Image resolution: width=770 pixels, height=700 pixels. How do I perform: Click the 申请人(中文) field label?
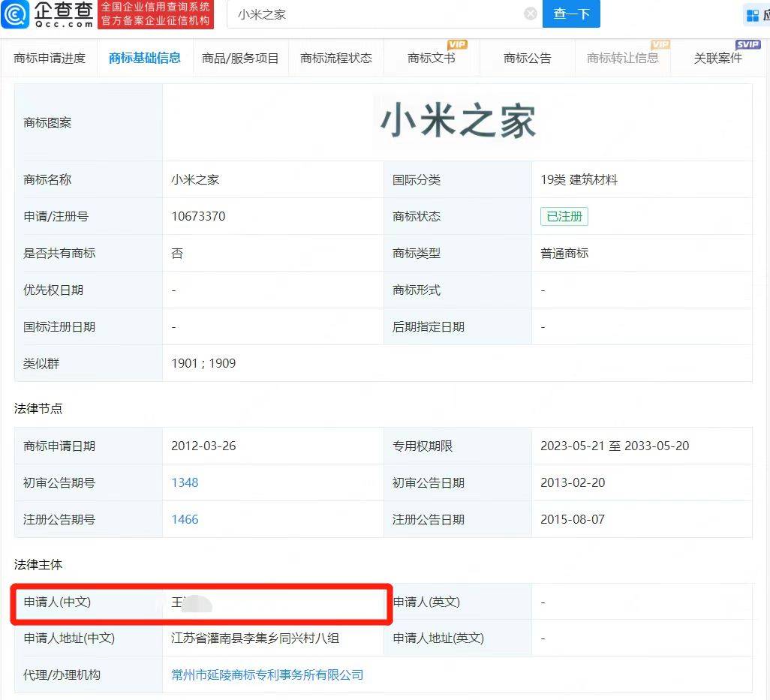(x=57, y=602)
